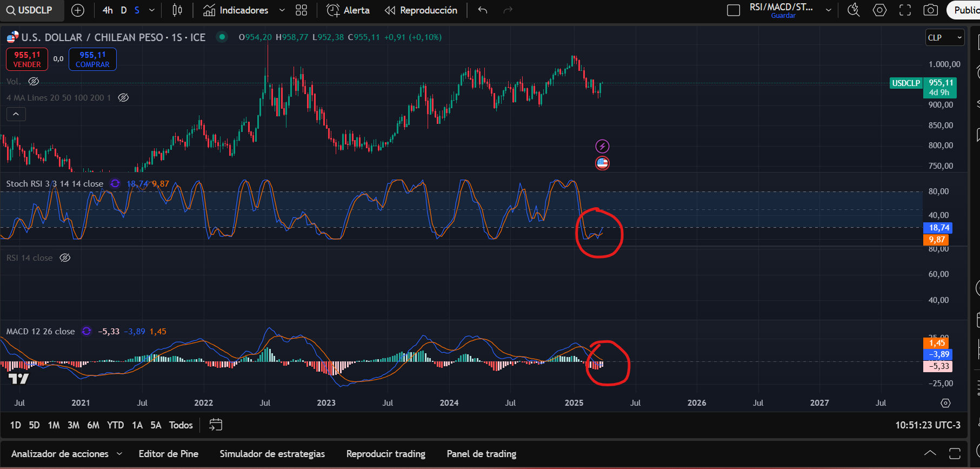This screenshot has width=980, height=469.
Task: Click the undo arrow in toolbar
Action: click(x=483, y=10)
